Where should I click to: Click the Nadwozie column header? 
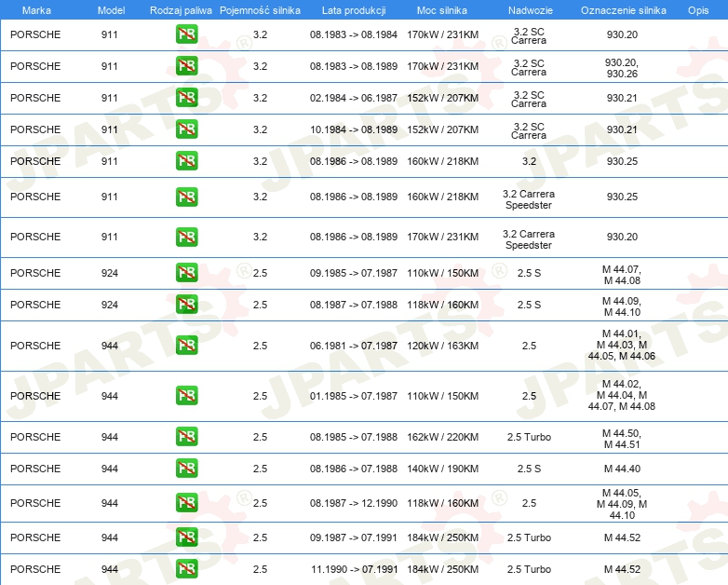coord(531,10)
